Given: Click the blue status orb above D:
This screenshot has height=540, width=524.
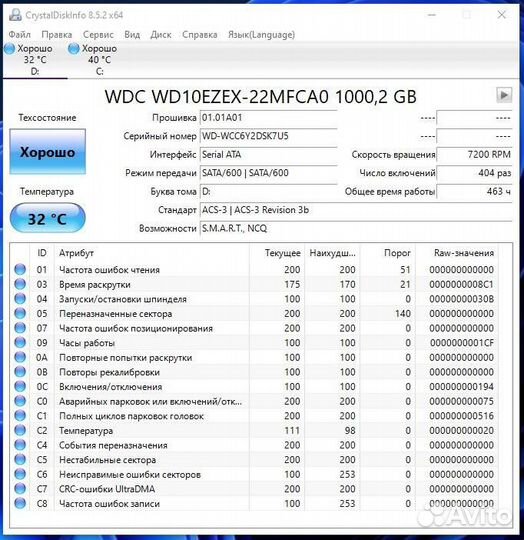Looking at the screenshot, I should [10, 49].
